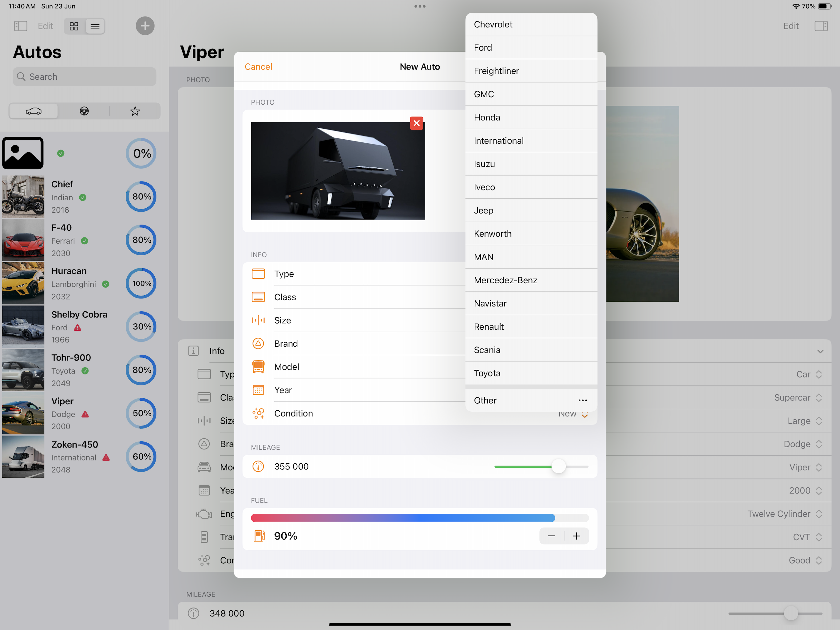
Task: Open the Viper model dropdown
Action: click(806, 467)
